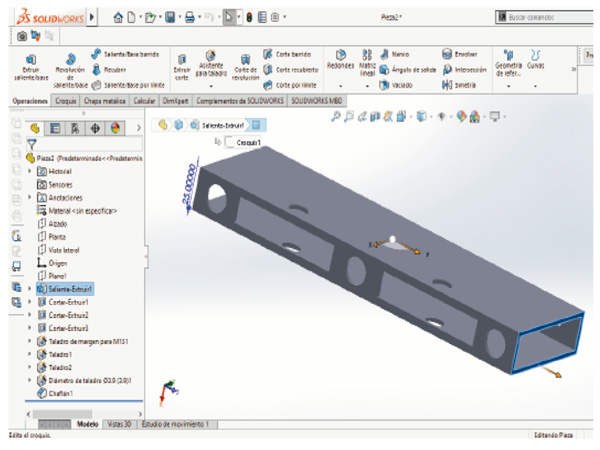Image resolution: width=600 pixels, height=450 pixels.
Task: Open the ConfigurationManager panel tab icon
Action: pos(75,128)
